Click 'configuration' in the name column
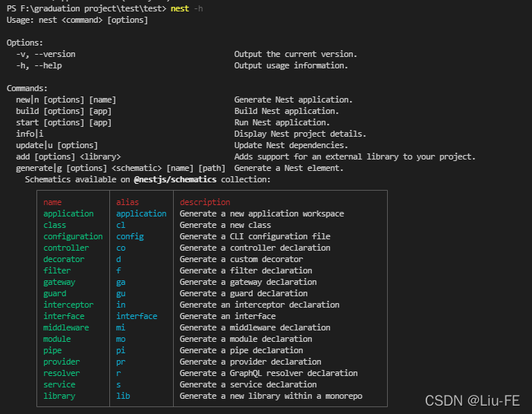The height and width of the screenshot is (414, 532). coord(73,236)
